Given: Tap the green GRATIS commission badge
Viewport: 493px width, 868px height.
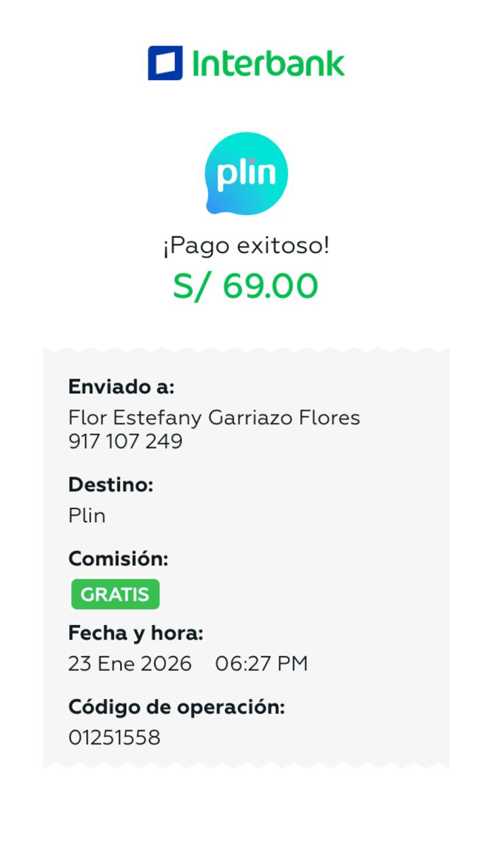Looking at the screenshot, I should pyautogui.click(x=115, y=595).
